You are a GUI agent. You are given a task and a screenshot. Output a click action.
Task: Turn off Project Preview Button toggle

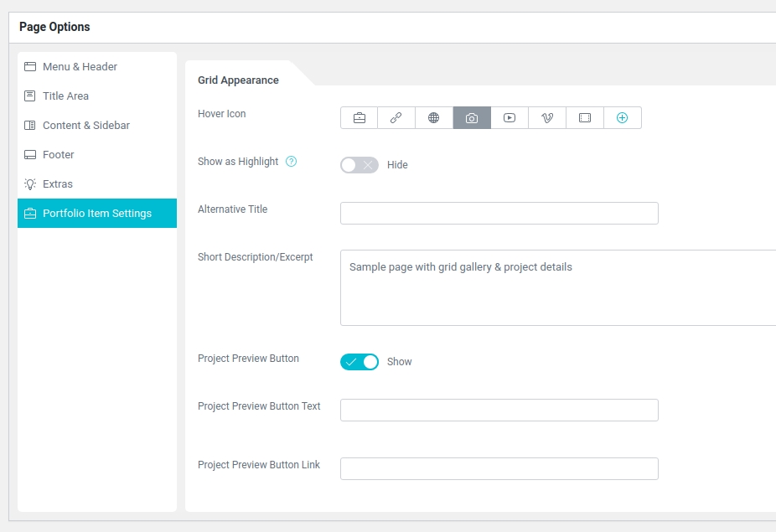pyautogui.click(x=360, y=362)
